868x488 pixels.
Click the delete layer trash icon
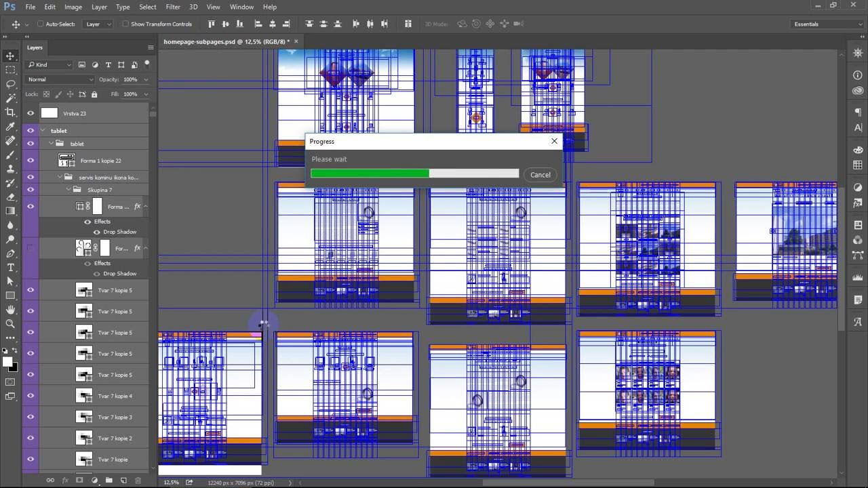[x=138, y=481]
